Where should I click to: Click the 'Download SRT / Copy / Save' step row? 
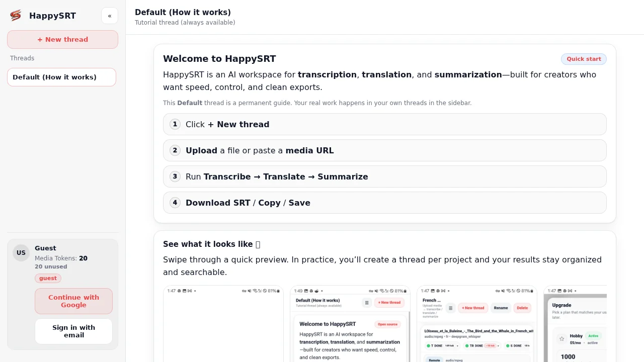(x=384, y=203)
